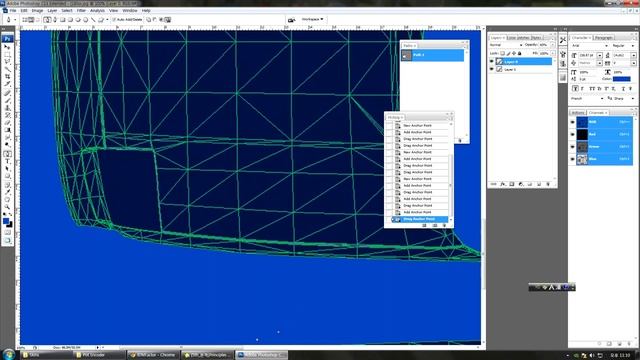Select highlighted Drag Anchor Point history state
This screenshot has height=360, width=640.
tap(420, 219)
